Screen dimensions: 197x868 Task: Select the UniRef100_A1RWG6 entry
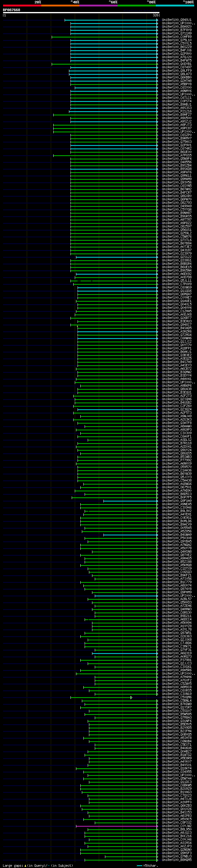(x=177, y=484)
